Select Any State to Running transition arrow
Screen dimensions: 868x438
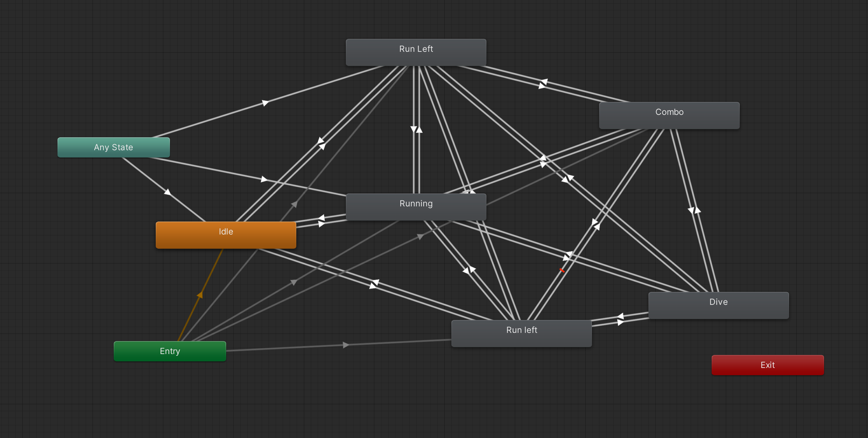tap(264, 179)
